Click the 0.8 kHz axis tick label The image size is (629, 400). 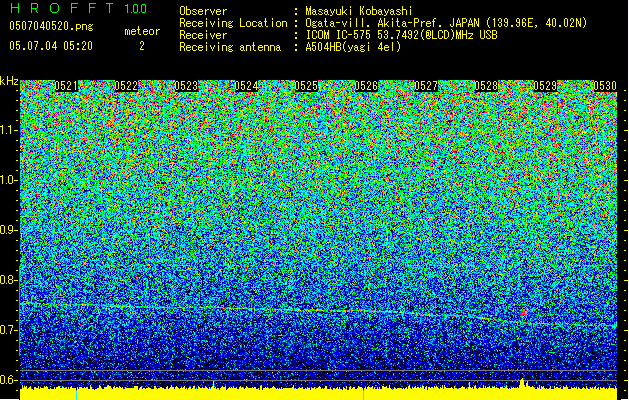[8, 280]
